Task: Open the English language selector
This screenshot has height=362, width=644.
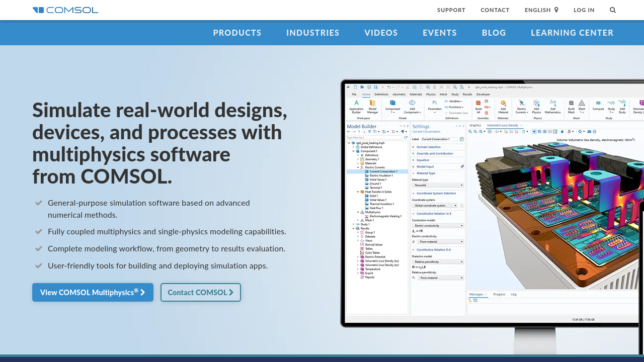Action: [541, 10]
